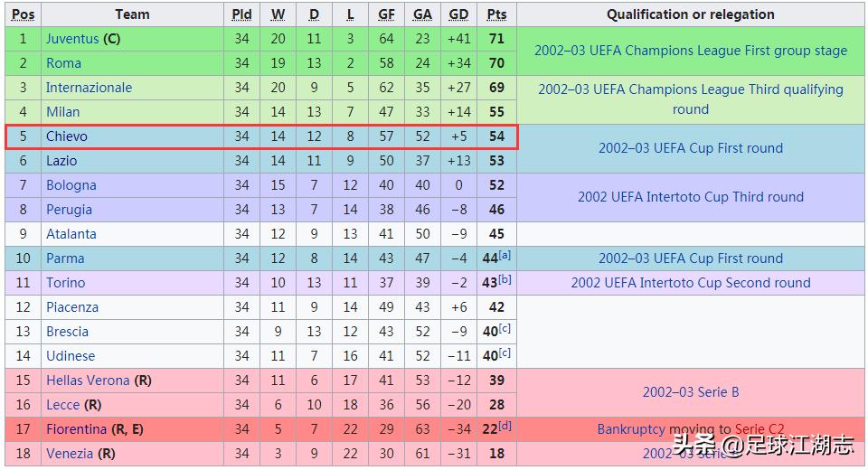Screen dimensions: 868x470
Task: Select the Milan team link
Action: coord(62,112)
